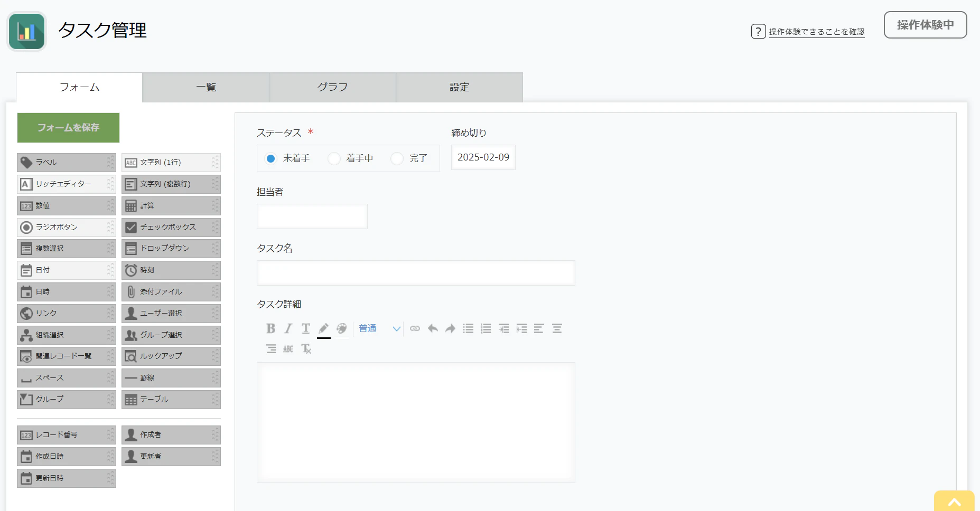Select the 関連レコード一覧 field

67,356
